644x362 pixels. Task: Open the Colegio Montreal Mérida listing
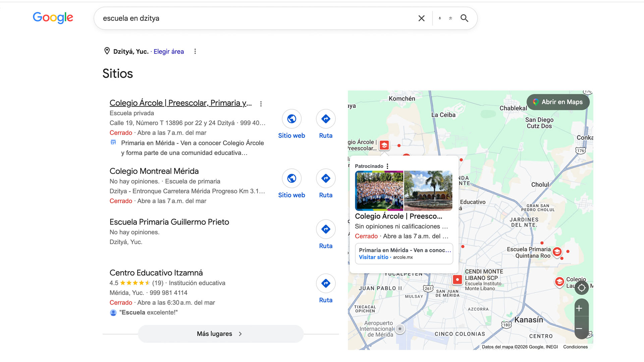[x=154, y=171]
